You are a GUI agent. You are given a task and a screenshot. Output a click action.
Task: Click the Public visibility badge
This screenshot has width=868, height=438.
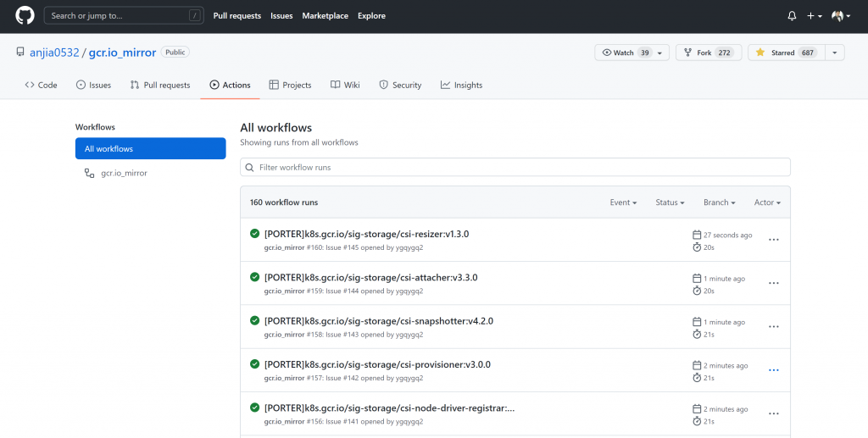click(175, 52)
